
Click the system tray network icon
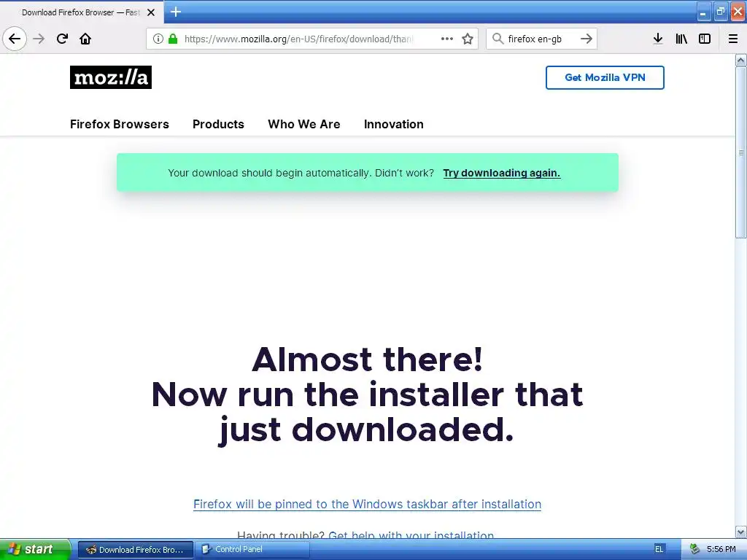click(694, 549)
